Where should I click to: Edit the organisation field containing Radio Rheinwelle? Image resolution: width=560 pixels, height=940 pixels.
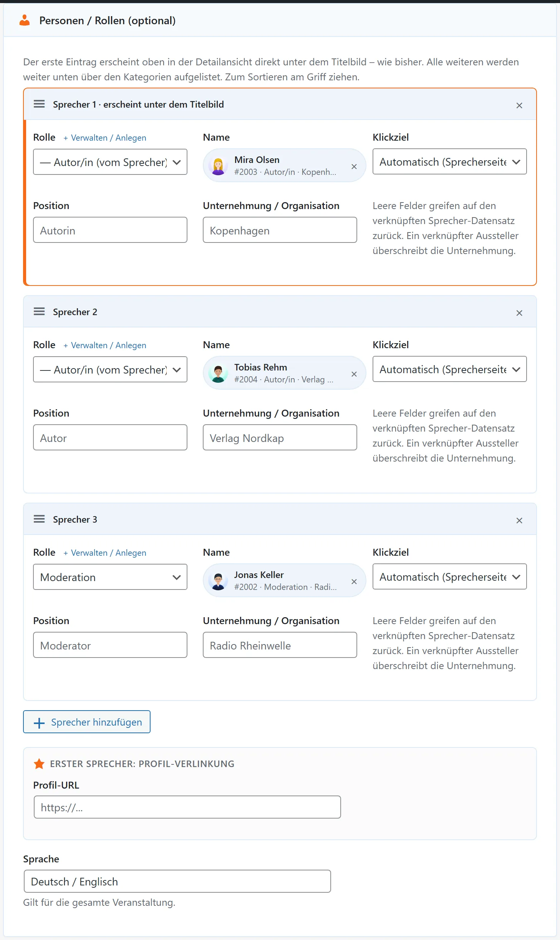pos(280,645)
